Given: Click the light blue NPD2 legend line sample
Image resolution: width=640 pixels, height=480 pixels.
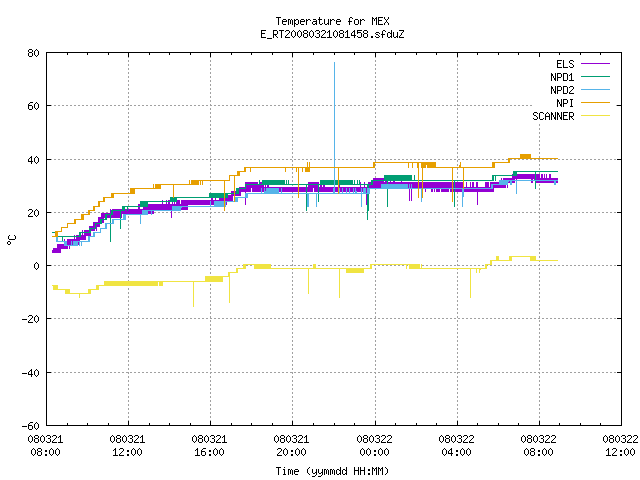Looking at the screenshot, I should [x=595, y=89].
